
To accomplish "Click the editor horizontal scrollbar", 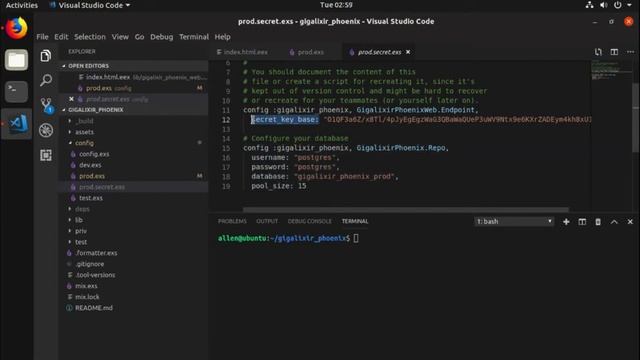I will pos(405,209).
